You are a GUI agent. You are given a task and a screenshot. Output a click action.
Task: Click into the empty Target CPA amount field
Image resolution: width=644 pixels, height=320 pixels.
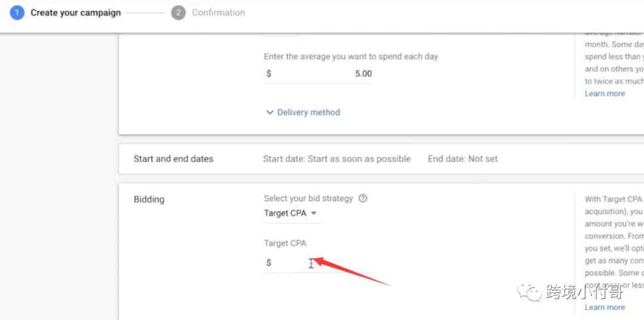[x=293, y=263]
